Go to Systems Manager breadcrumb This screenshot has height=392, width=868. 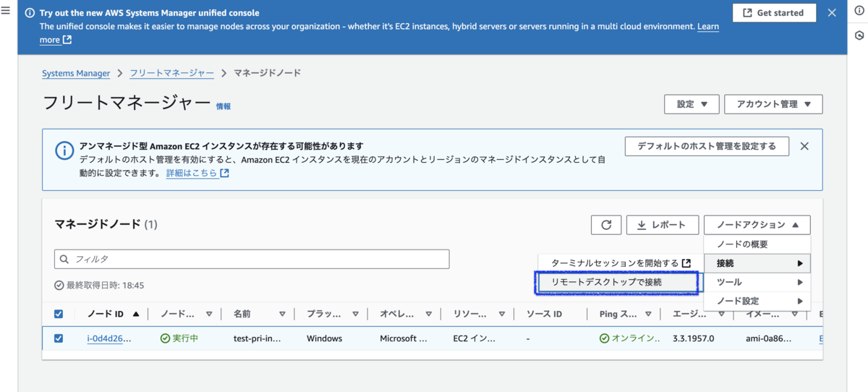tap(76, 73)
